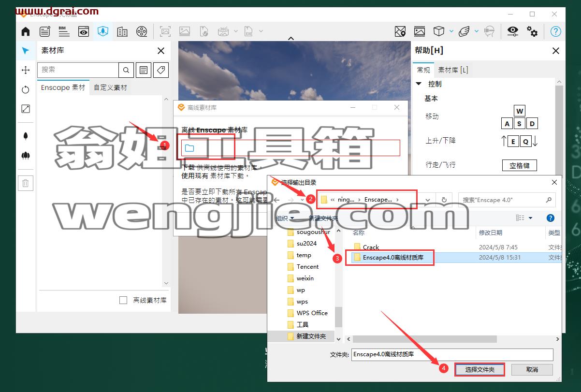Click the 取消 button
The height and width of the screenshot is (392, 581).
tap(532, 369)
